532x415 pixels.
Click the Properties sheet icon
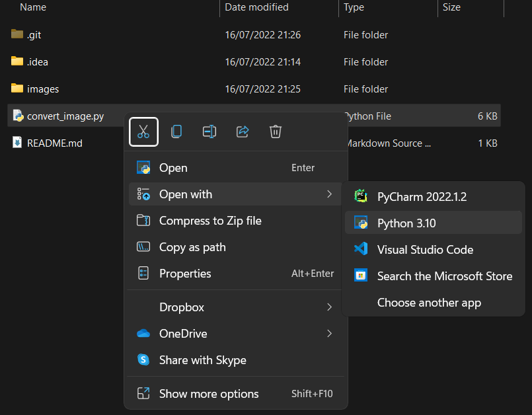143,274
